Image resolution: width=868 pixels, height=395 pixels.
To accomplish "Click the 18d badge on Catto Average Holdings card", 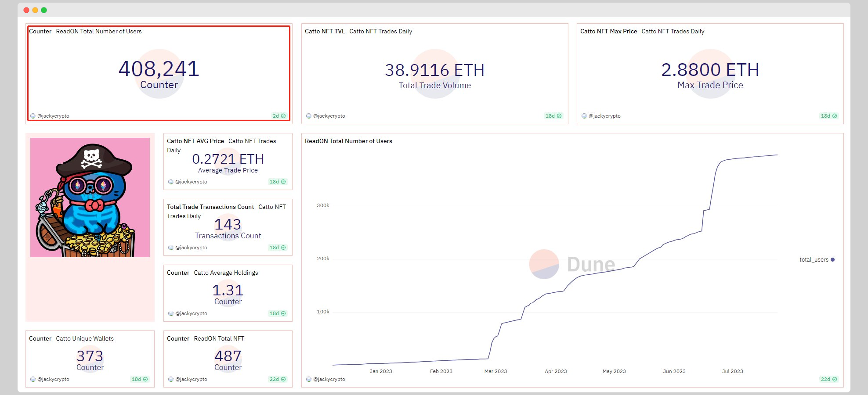I will tap(278, 313).
